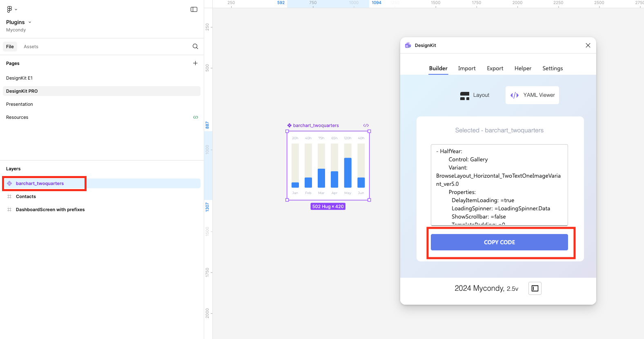Click the Mycondy team name under Plugins
The image size is (644, 339).
16,30
